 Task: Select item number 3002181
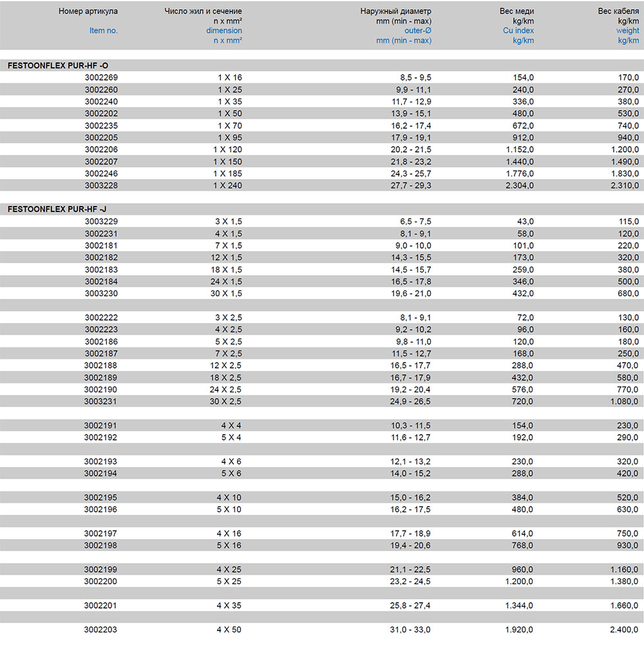click(101, 245)
